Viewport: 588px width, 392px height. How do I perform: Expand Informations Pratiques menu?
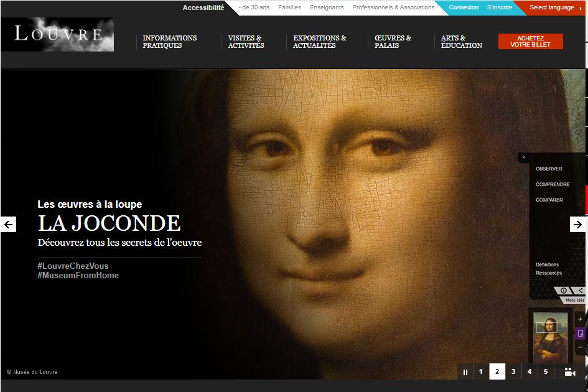[x=169, y=42]
